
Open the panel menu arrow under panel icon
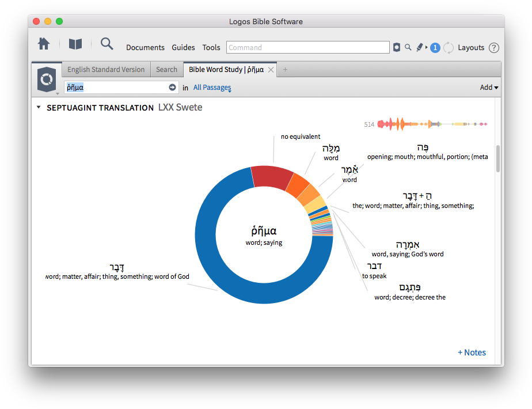coord(58,94)
